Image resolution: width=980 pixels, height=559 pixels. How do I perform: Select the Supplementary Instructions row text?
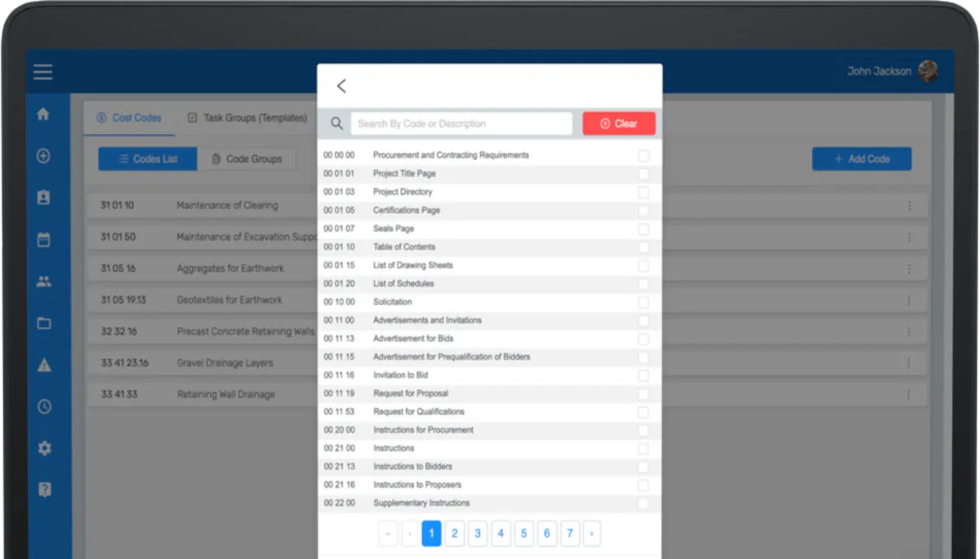pyautogui.click(x=421, y=503)
